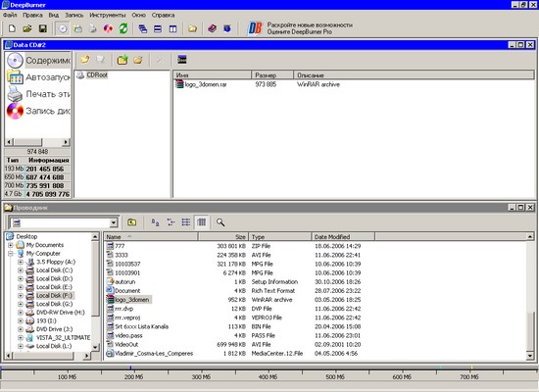This screenshot has width=539, height=392.
Task: Expand Local Disk (C:) node
Action: tap(21, 270)
